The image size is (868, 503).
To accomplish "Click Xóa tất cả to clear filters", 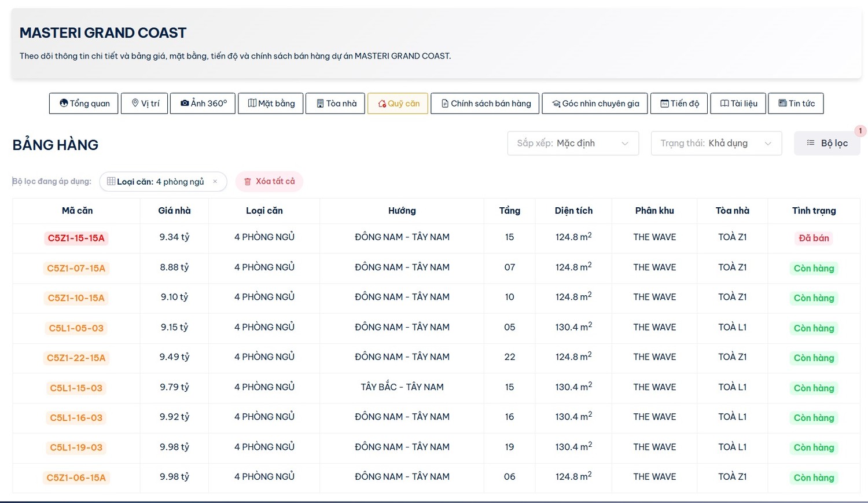I will (x=269, y=182).
